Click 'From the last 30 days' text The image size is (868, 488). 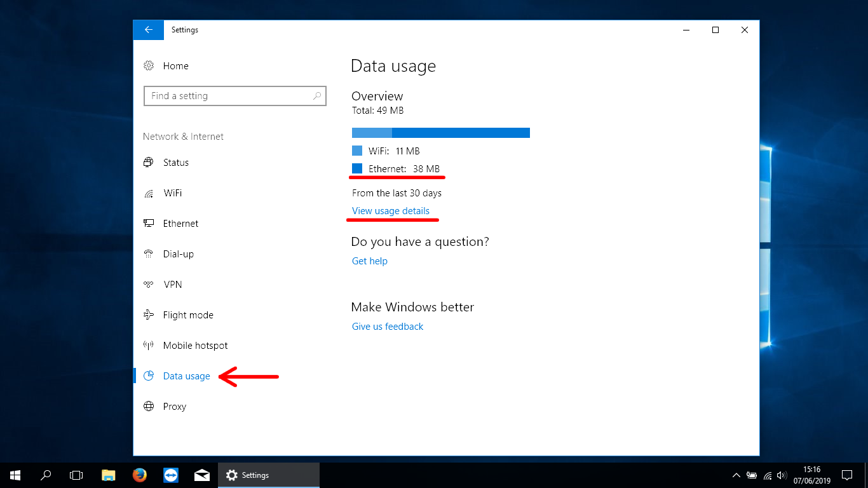pos(397,193)
